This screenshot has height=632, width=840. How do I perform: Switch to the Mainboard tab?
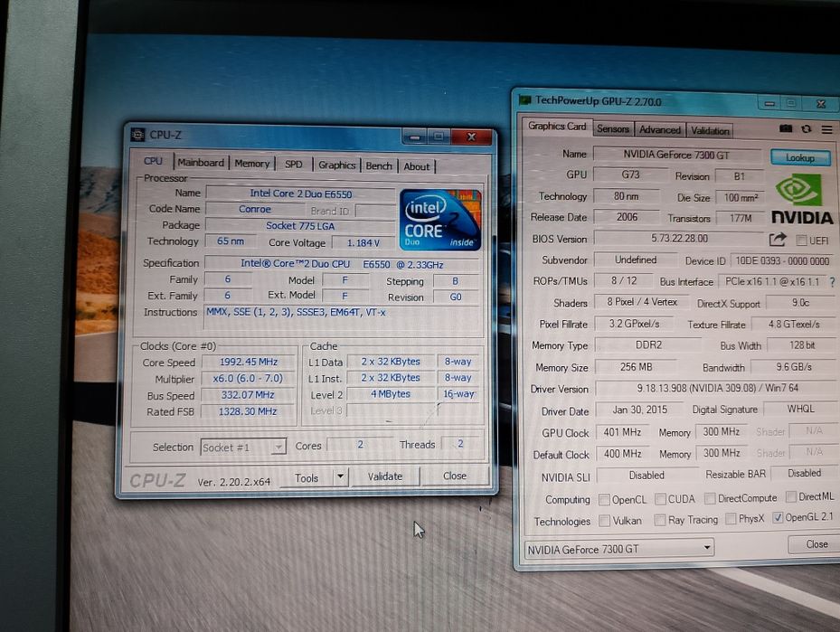coord(201,162)
